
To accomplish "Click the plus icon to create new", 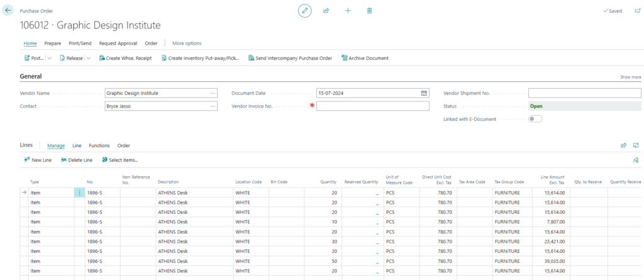I will point(348,11).
